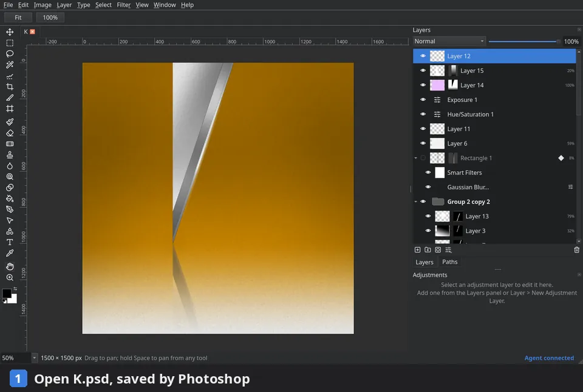Hide Layer 12 with its eye
583x392 pixels.
[x=423, y=56]
